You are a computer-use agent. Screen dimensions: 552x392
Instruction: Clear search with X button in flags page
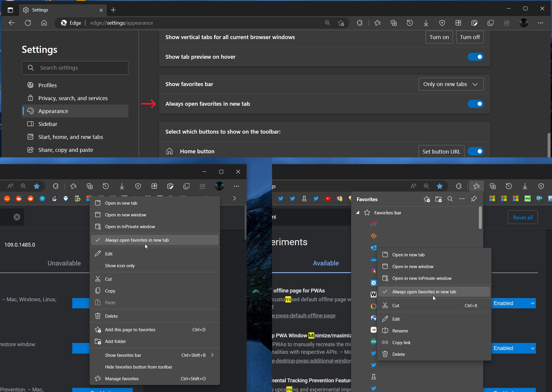pyautogui.click(x=17, y=217)
